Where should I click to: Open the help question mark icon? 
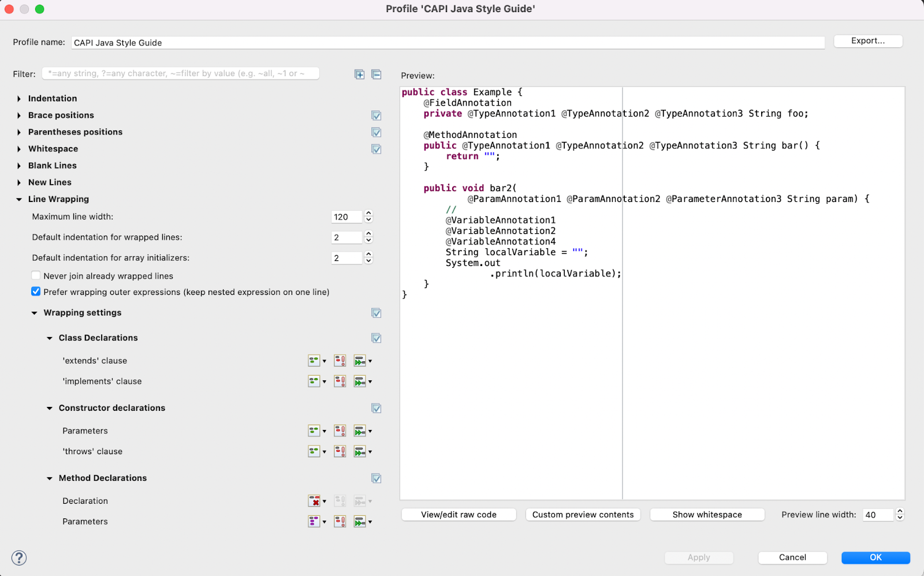coord(19,558)
